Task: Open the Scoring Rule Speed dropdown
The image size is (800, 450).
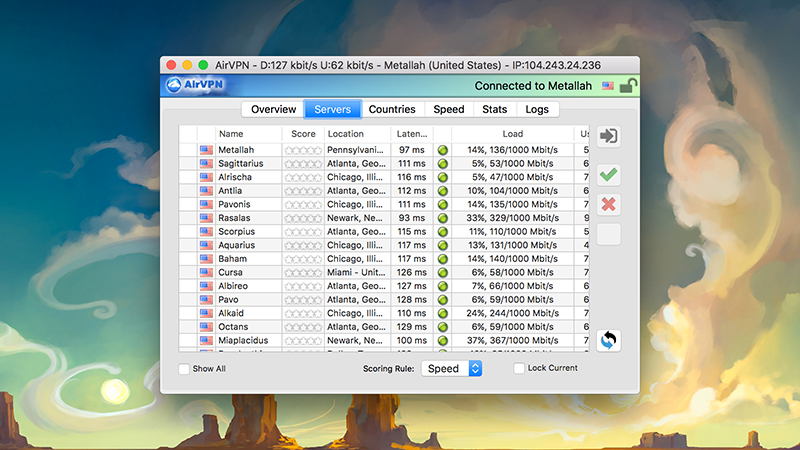Action: pyautogui.click(x=452, y=368)
